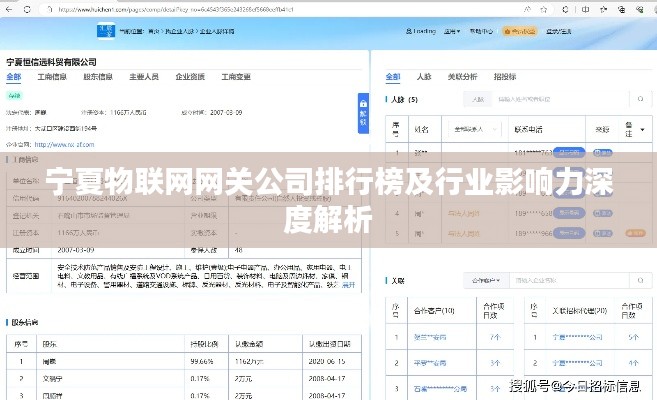Click the split screen browser icon
The image size is (657, 400).
click(585, 9)
